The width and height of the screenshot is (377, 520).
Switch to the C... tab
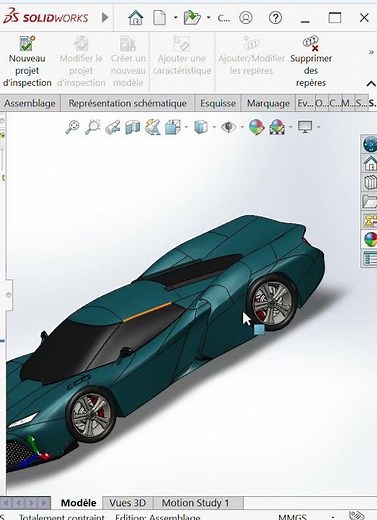[335, 103]
